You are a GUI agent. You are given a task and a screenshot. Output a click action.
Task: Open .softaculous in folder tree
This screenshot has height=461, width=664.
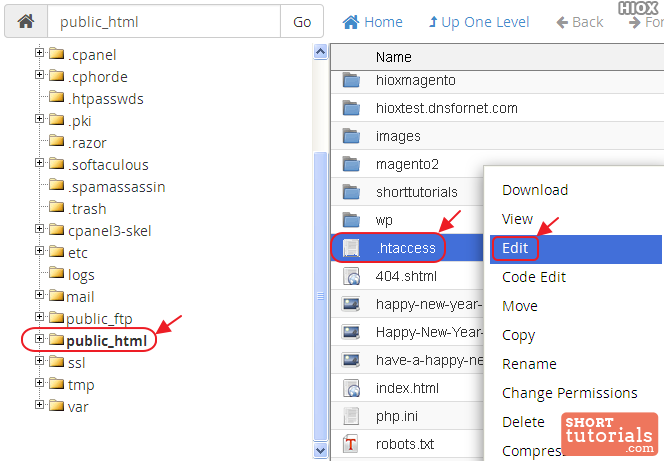coord(108,165)
